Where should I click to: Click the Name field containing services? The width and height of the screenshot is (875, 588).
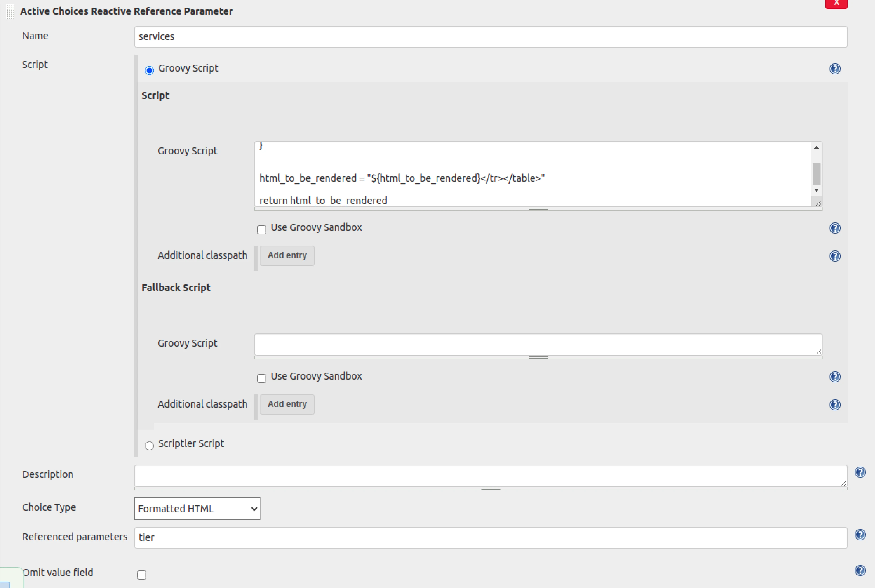click(490, 37)
